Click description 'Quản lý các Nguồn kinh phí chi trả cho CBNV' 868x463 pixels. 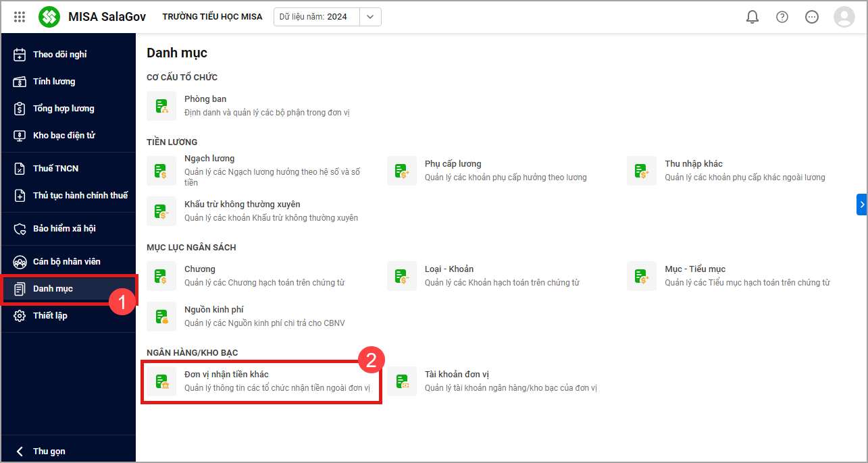tap(265, 323)
